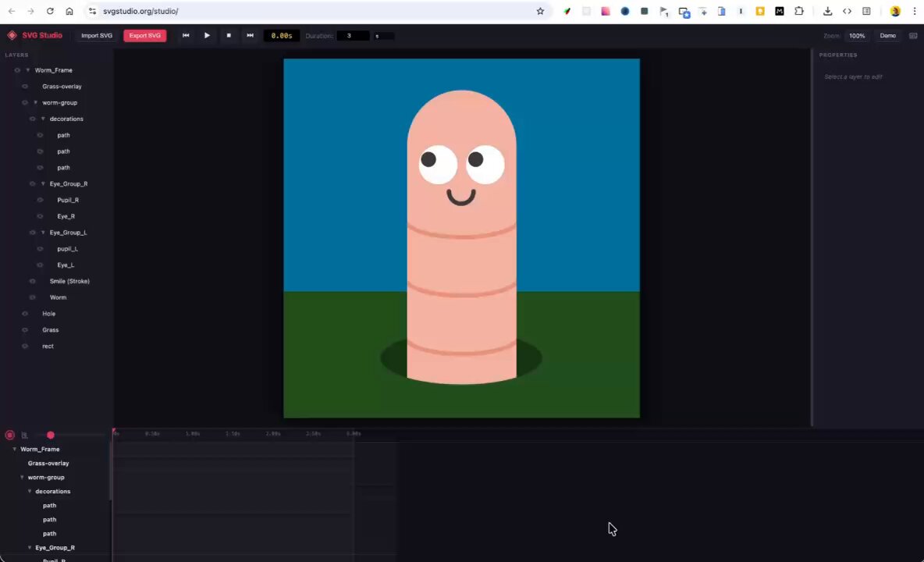Adjust the timeline zoom slider handle
This screenshot has height=562, width=924.
coord(51,435)
